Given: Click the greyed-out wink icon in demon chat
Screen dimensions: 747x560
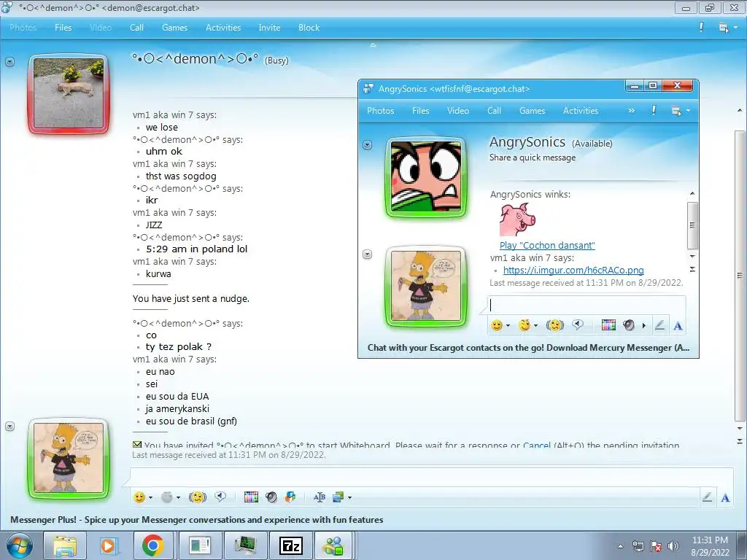Looking at the screenshot, I should (167, 497).
